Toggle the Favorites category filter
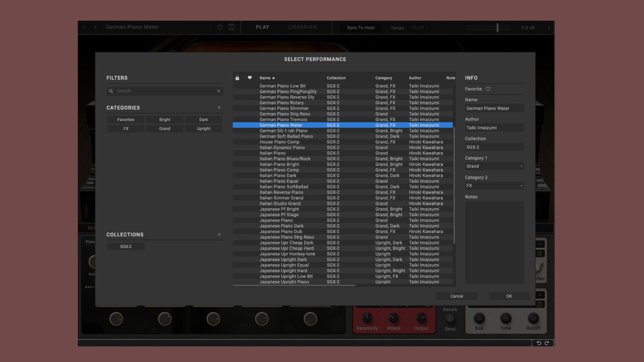The width and height of the screenshot is (644, 362). (125, 119)
